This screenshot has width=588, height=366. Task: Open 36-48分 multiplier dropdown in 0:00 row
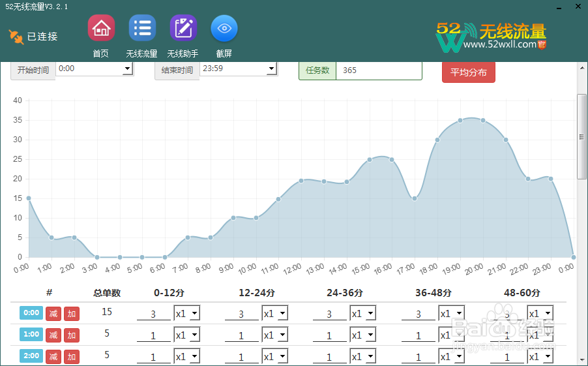pos(452,313)
